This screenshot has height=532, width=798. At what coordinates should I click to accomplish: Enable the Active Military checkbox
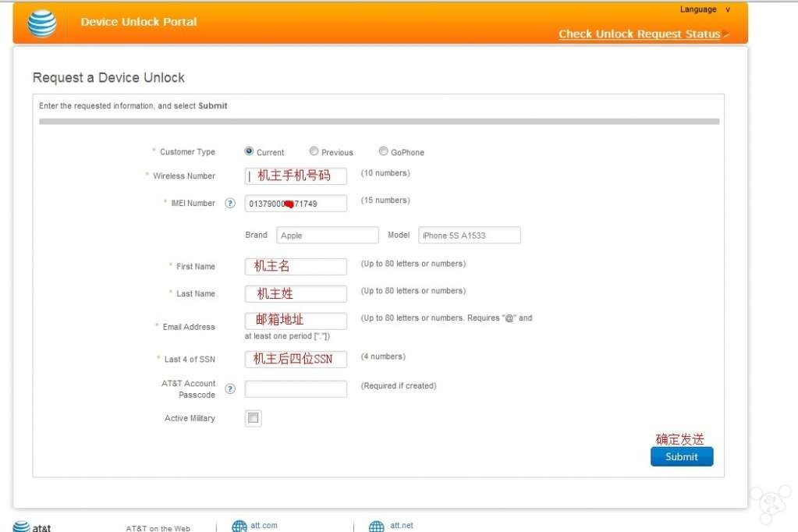tap(251, 418)
